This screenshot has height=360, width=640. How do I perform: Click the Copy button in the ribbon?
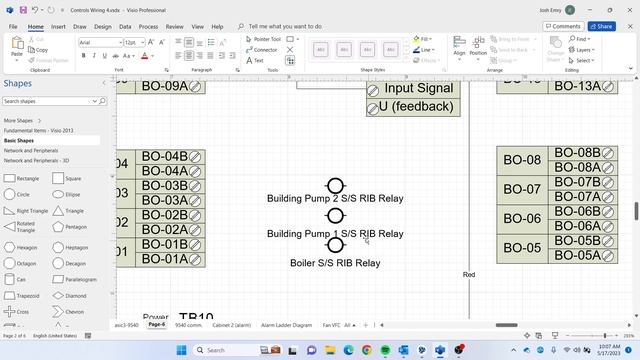coord(38,50)
